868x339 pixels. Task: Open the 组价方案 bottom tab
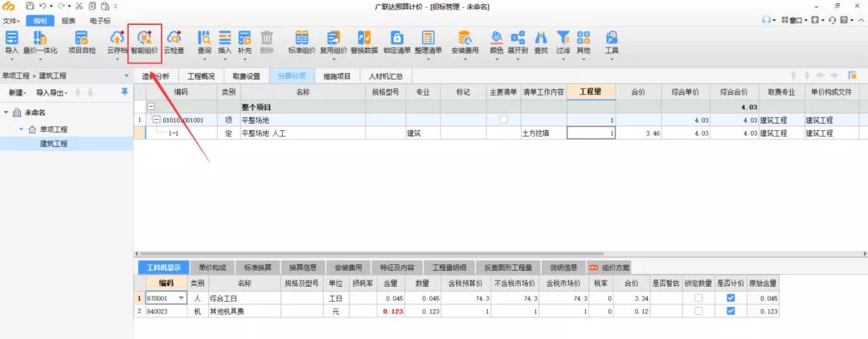tap(609, 268)
